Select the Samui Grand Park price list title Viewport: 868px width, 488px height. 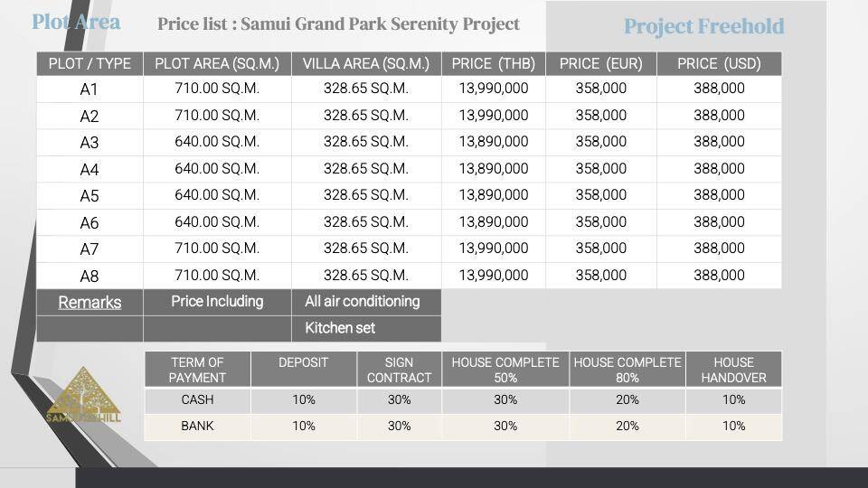click(338, 24)
